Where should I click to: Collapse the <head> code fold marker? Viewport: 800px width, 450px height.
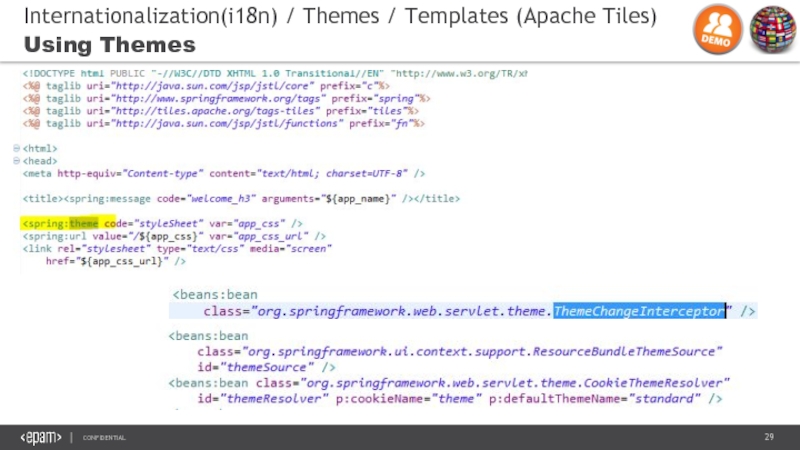click(16, 161)
